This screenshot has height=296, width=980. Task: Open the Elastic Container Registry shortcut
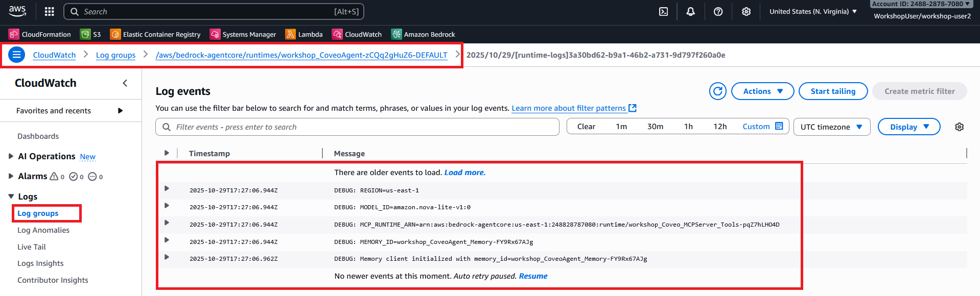point(155,34)
